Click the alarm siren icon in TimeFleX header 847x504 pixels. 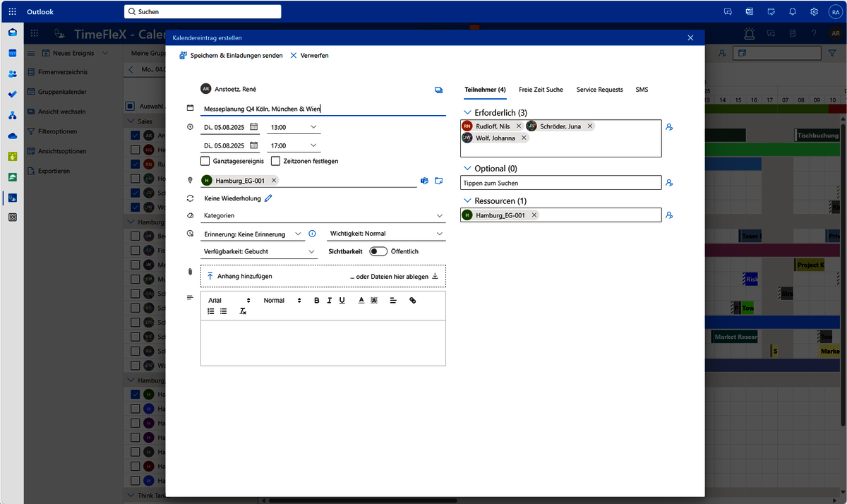[x=749, y=33]
